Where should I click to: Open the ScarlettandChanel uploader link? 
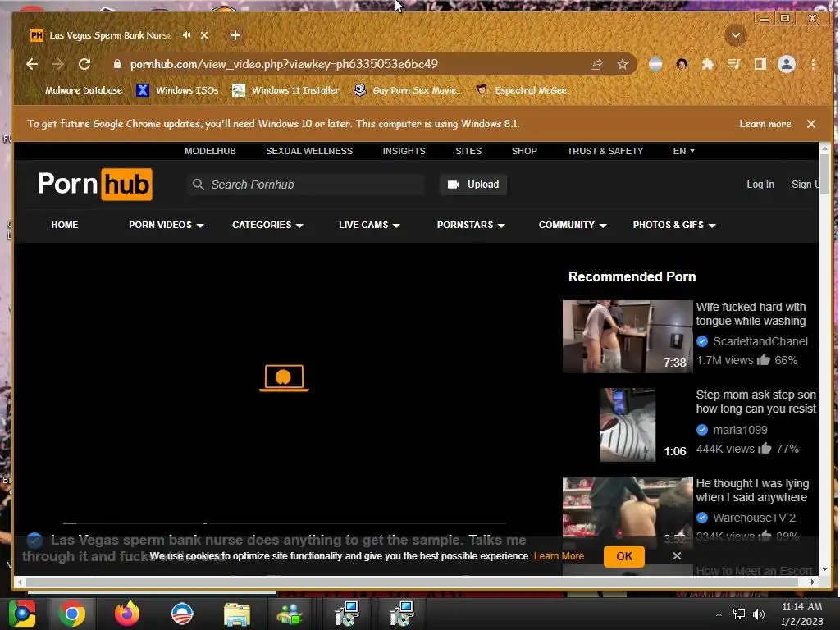pos(760,341)
